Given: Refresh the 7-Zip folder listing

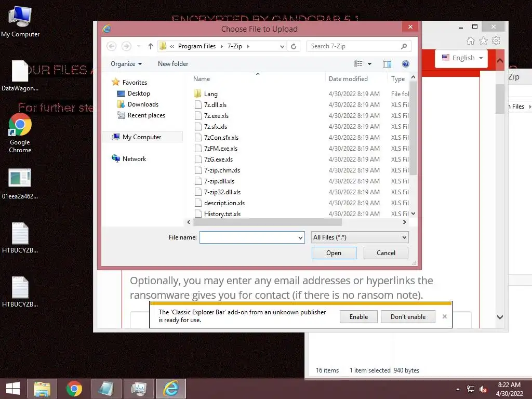Looking at the screenshot, I should [x=294, y=46].
